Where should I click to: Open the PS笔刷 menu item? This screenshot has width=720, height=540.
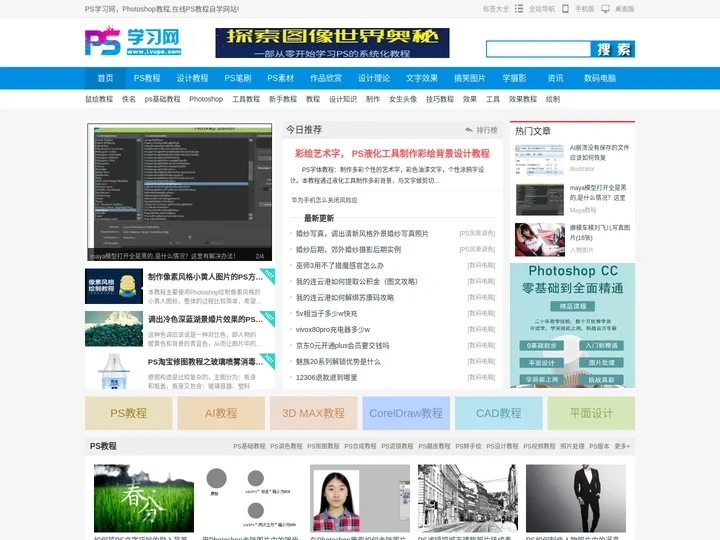tap(238, 78)
